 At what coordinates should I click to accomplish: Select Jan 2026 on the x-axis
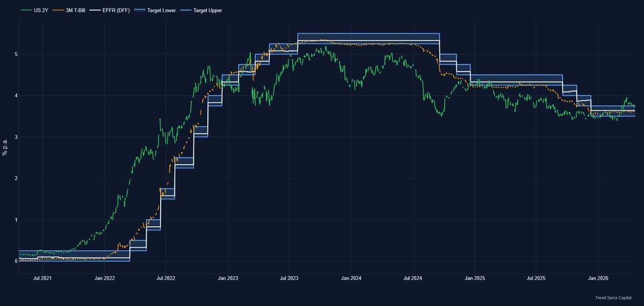pyautogui.click(x=598, y=279)
